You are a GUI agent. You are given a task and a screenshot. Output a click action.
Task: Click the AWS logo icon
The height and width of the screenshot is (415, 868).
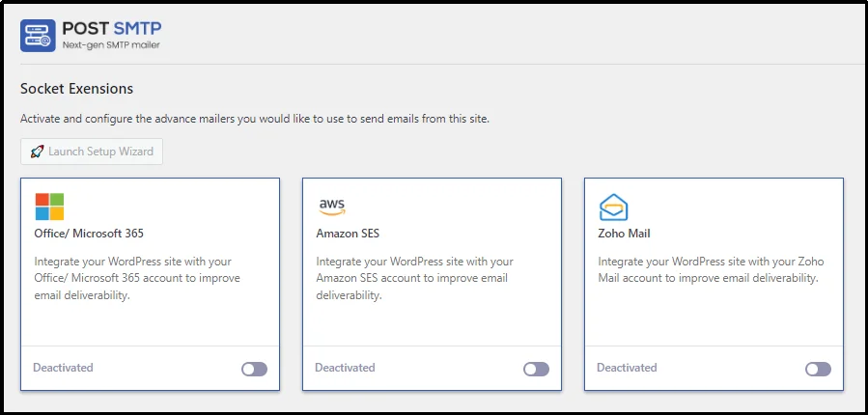tap(331, 207)
